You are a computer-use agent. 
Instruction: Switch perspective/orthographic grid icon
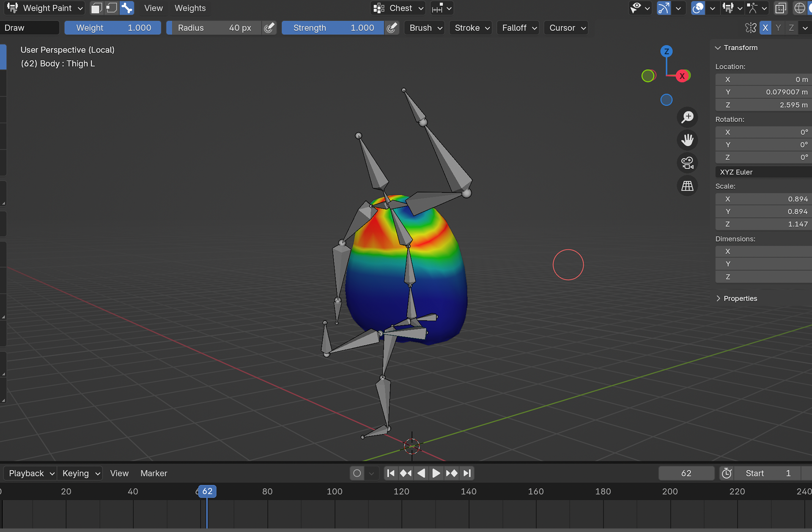click(687, 186)
